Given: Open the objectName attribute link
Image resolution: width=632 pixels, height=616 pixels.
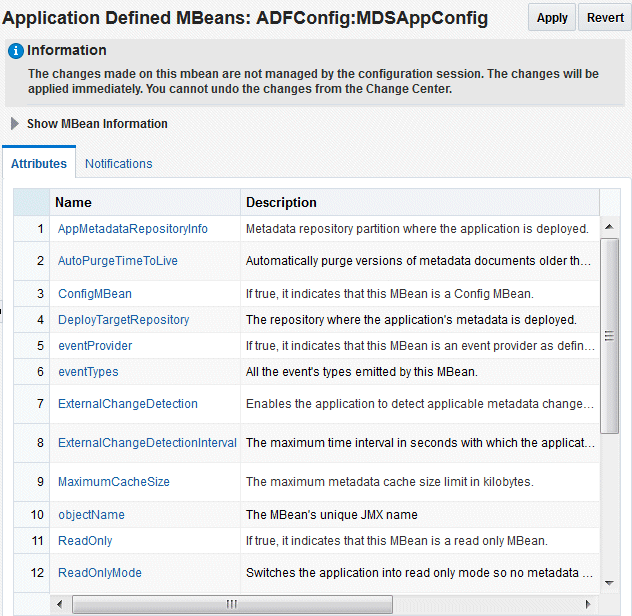Looking at the screenshot, I should coord(91,514).
